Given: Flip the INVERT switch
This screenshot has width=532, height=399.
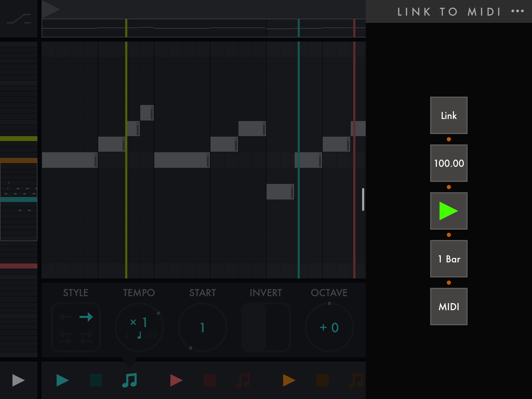Looking at the screenshot, I should point(265,327).
